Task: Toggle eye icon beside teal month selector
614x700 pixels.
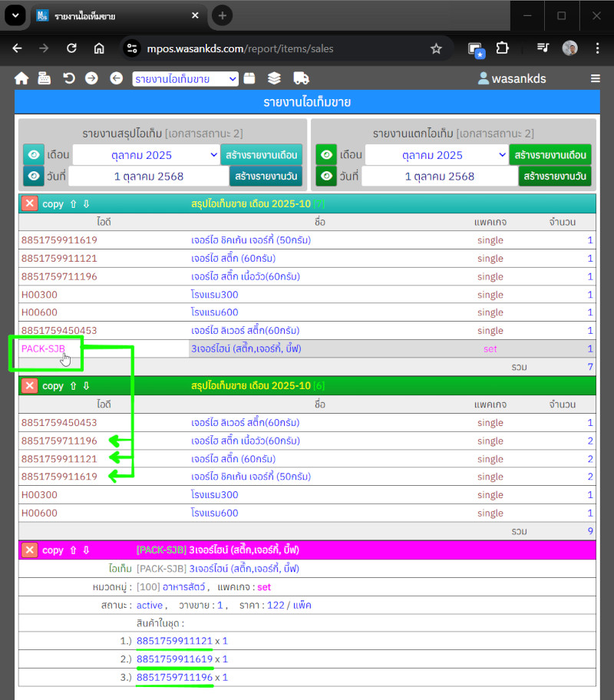Action: (x=34, y=155)
